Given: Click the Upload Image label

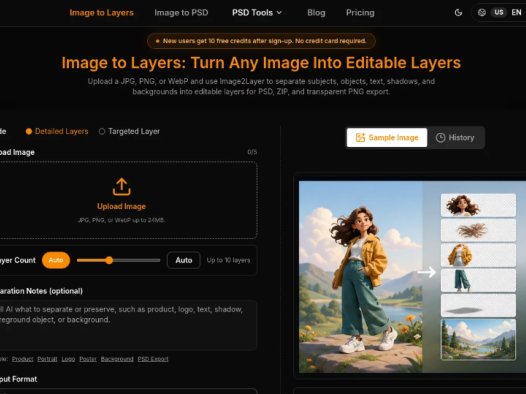Looking at the screenshot, I should point(121,207).
